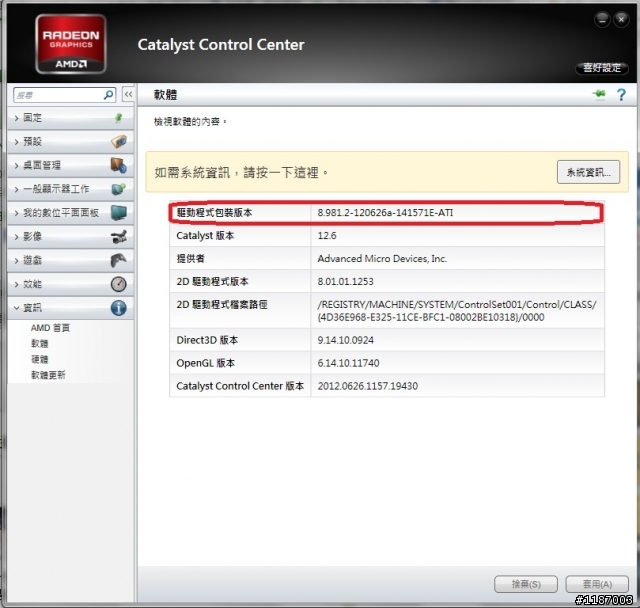Screen dimensions: 640x608
Task: Click the 捨棄(S) discard button
Action: [526, 584]
